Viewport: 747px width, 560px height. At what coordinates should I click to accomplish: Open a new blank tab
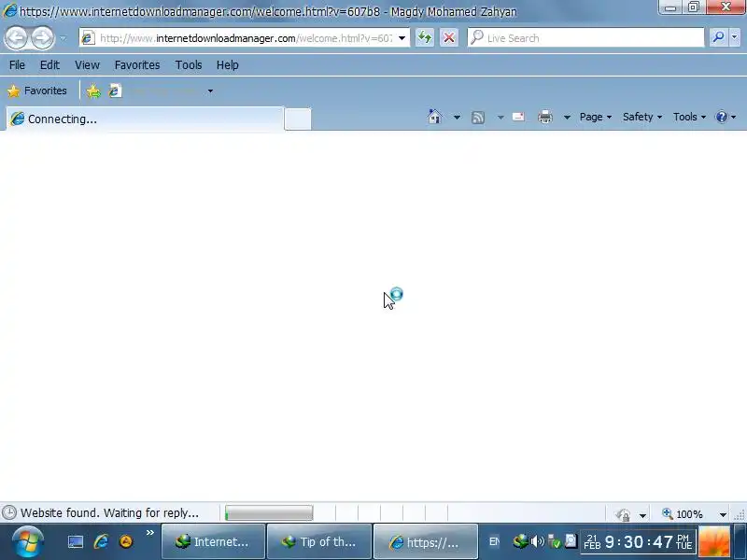(298, 119)
